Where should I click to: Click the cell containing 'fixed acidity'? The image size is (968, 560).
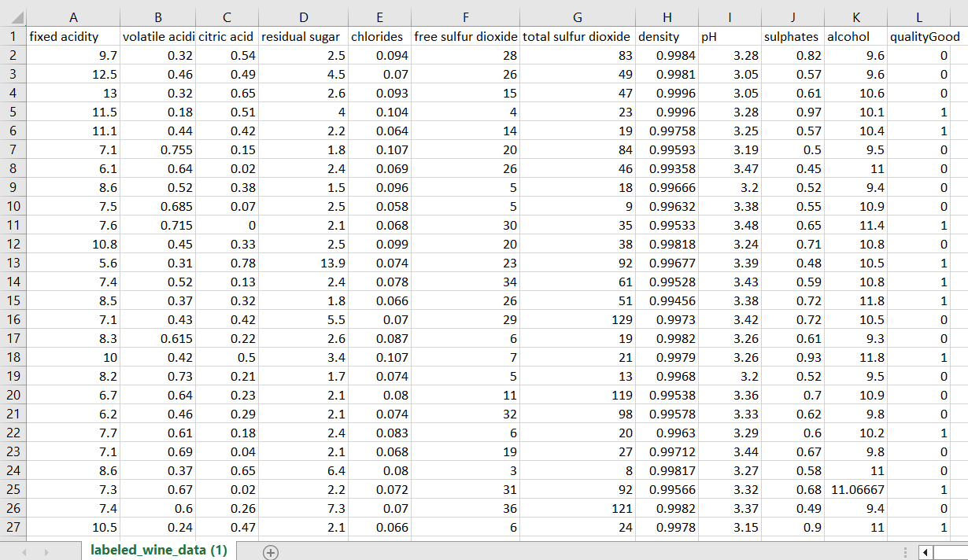tap(73, 36)
